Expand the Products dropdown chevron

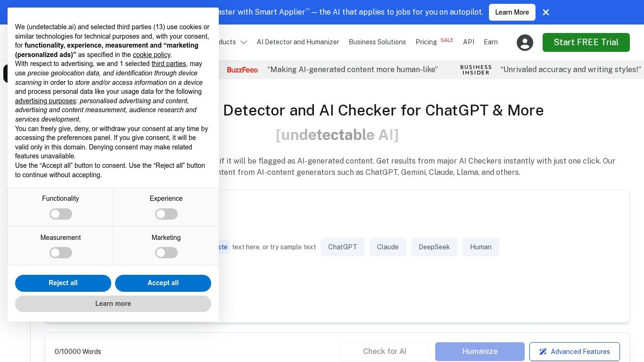[x=243, y=42]
